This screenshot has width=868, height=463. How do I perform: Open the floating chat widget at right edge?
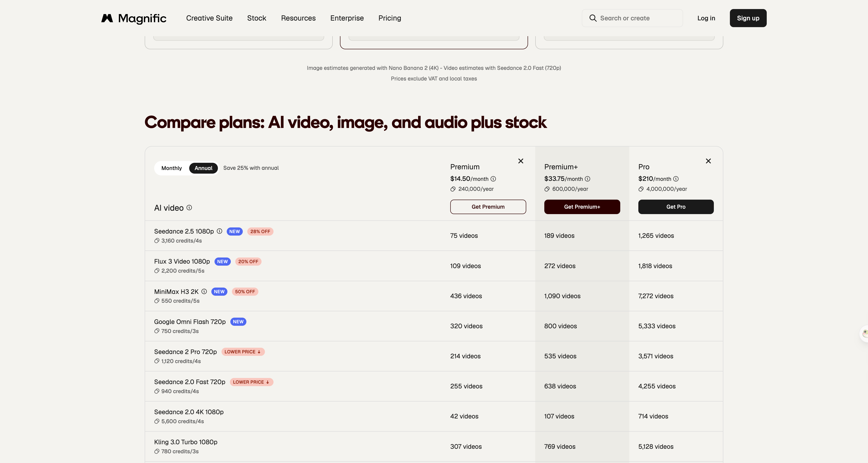click(x=864, y=334)
